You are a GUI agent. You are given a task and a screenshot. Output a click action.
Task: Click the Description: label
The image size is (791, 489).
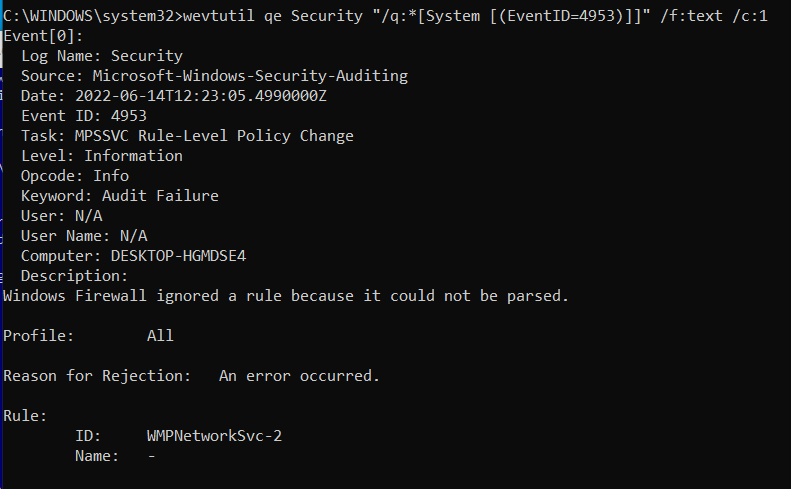pyautogui.click(x=75, y=276)
